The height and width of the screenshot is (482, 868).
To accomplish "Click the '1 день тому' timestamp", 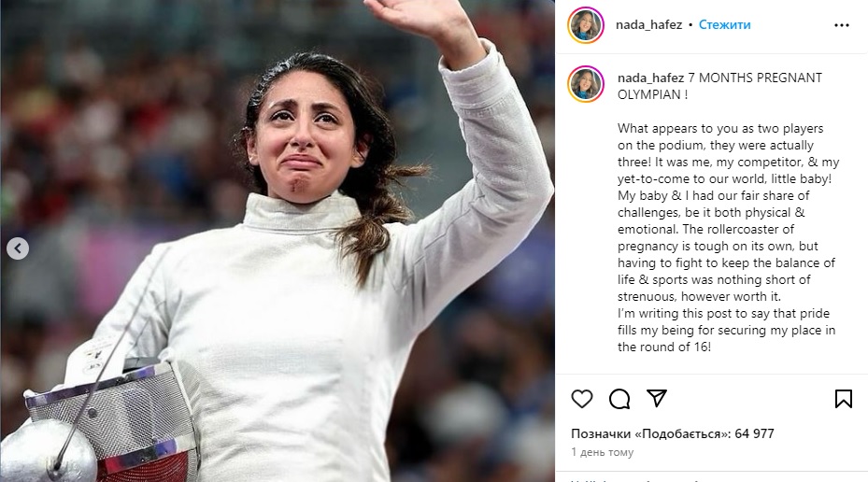I will point(603,452).
